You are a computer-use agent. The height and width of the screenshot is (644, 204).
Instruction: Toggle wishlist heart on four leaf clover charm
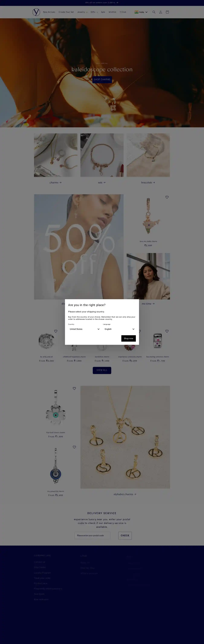point(74,389)
